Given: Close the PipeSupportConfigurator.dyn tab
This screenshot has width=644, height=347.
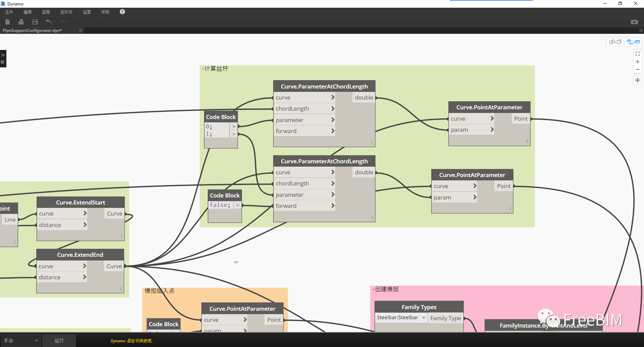Looking at the screenshot, I should 81,31.
